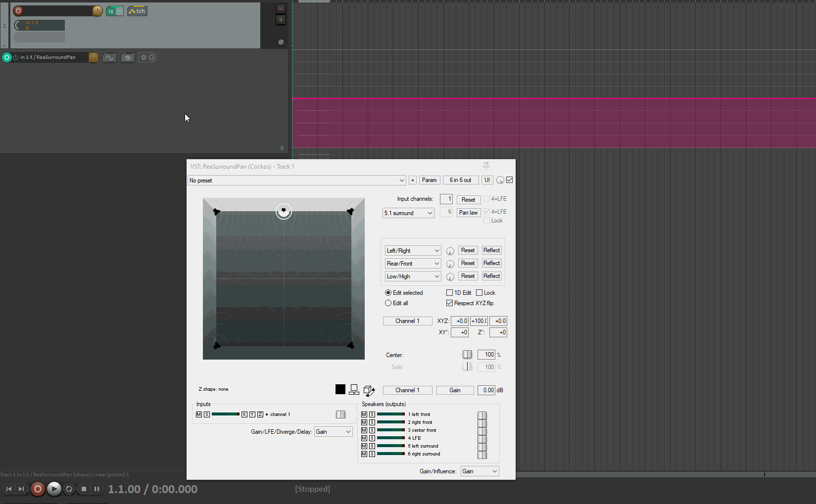This screenshot has height=504, width=816.
Task: Solo the '4 LFE' speaker output
Action: (x=372, y=438)
